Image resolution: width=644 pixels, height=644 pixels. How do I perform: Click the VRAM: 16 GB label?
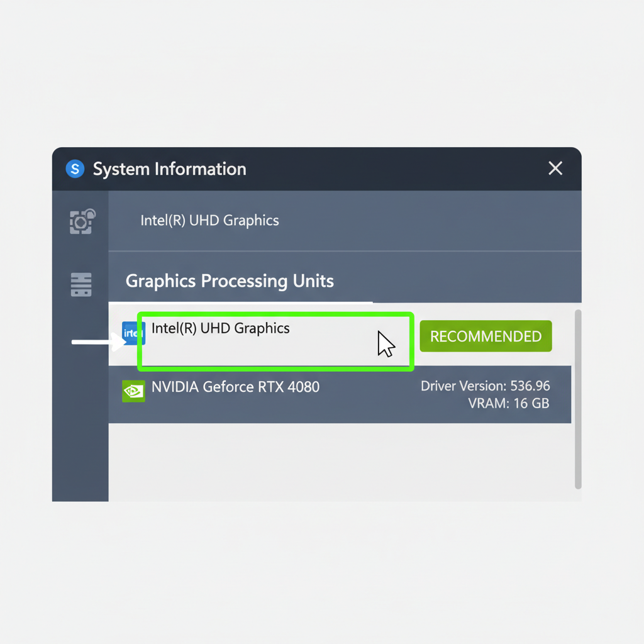pyautogui.click(x=508, y=403)
